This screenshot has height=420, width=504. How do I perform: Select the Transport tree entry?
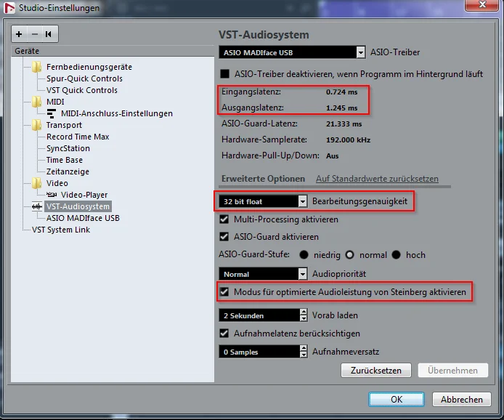coord(64,125)
